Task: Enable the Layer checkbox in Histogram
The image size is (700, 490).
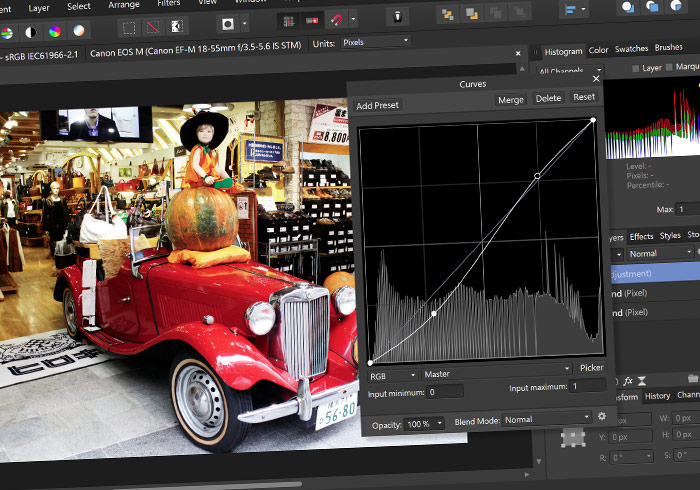Action: pyautogui.click(x=636, y=68)
